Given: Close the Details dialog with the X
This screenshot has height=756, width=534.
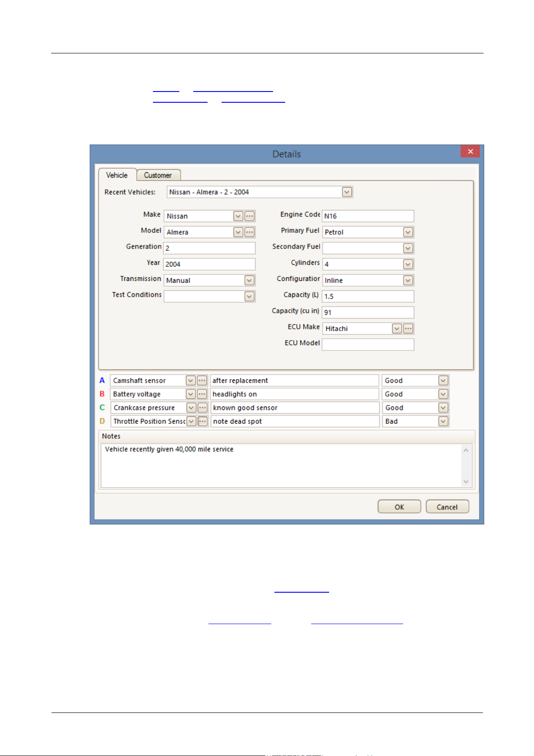Looking at the screenshot, I should (470, 152).
